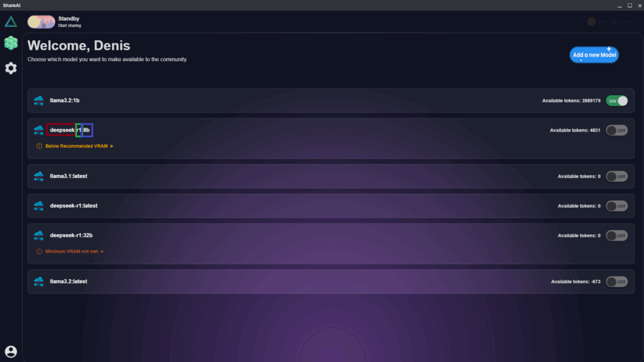This screenshot has width=644, height=362.
Task: Enable the deepseek-r1:latest model toggle
Action: point(616,206)
